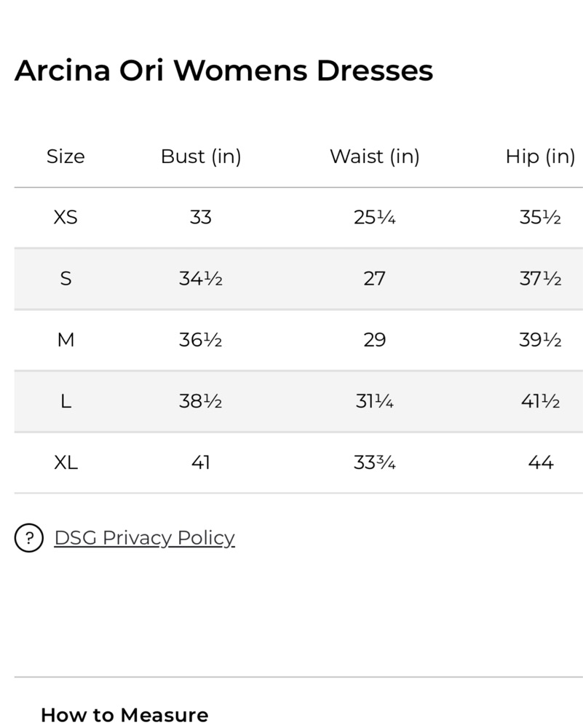Image resolution: width=583 pixels, height=728 pixels.
Task: Click the S waist value 27
Action: [374, 278]
